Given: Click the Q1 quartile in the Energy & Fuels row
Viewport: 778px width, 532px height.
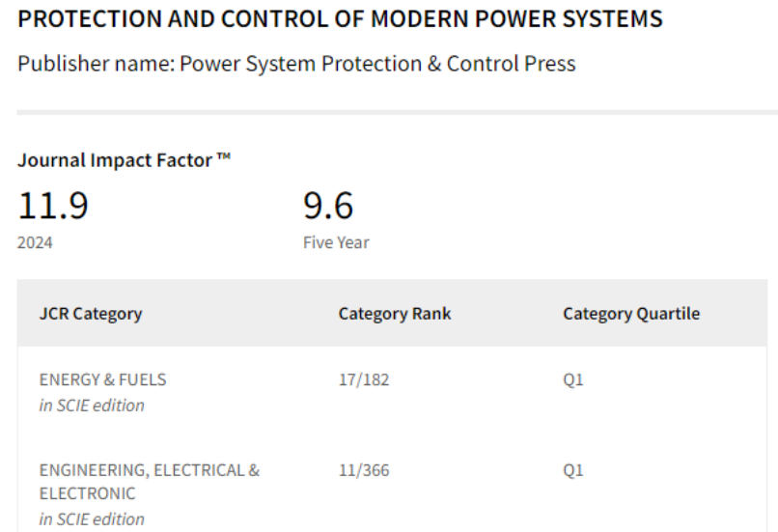Looking at the screenshot, I should coord(573,380).
